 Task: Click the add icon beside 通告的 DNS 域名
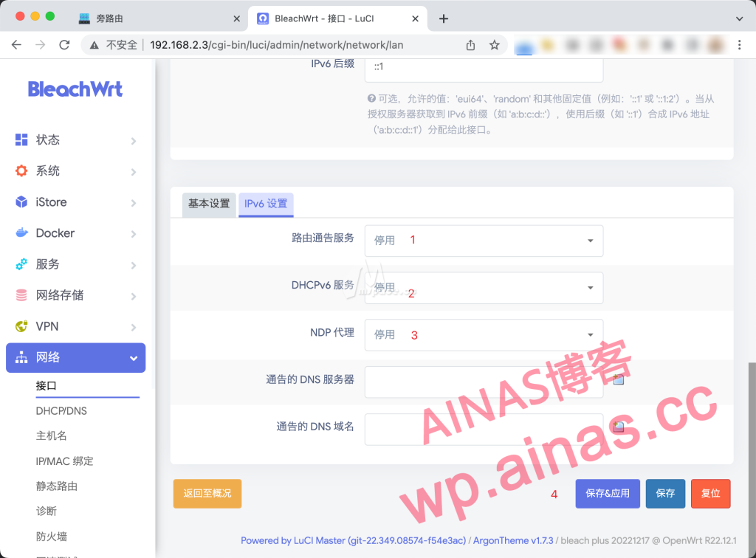(619, 427)
